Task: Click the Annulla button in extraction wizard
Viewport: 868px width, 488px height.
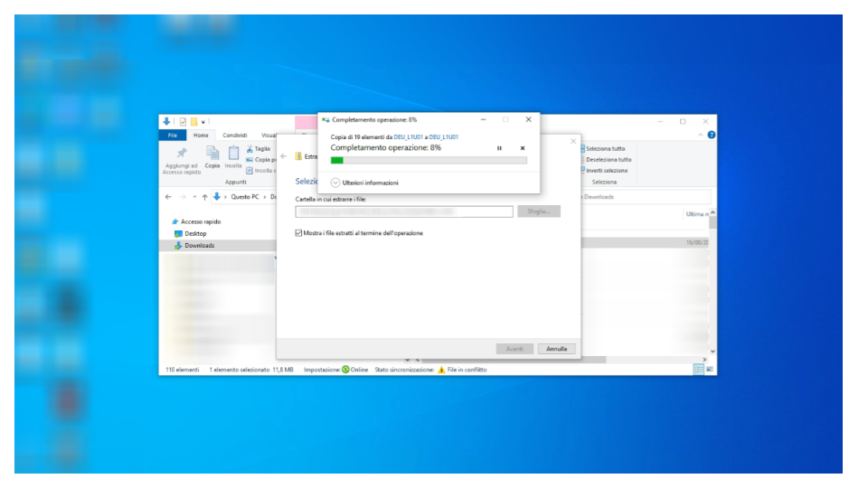Action: pyautogui.click(x=556, y=349)
